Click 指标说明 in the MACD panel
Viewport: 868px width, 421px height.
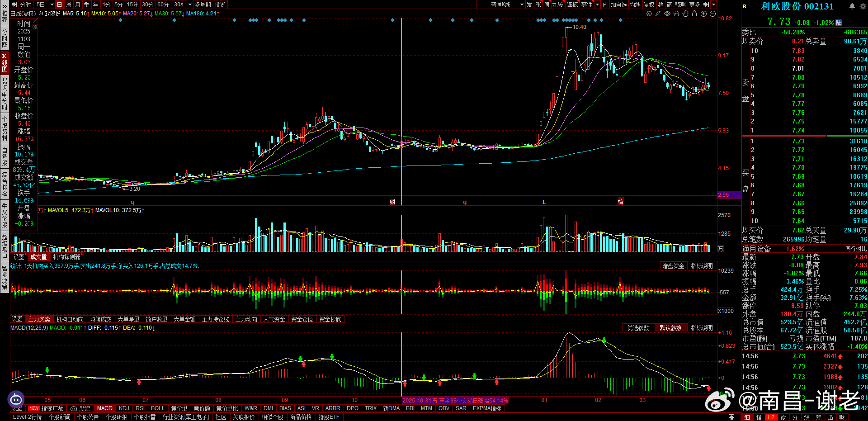pyautogui.click(x=702, y=328)
